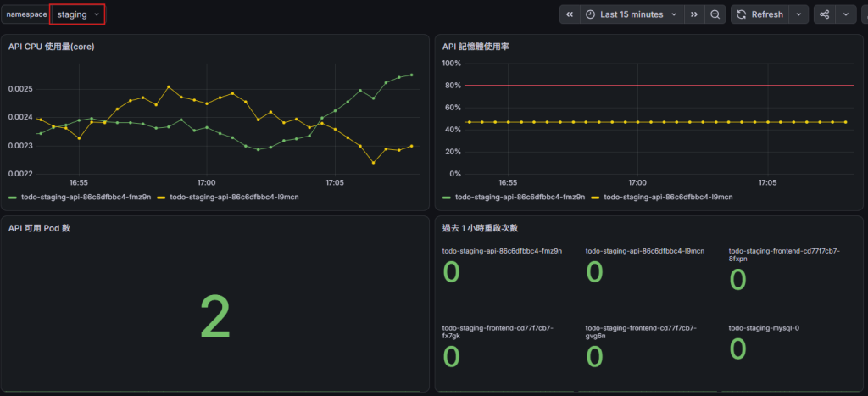Click the share dashboard icon
Screen dimensions: 868x396
[x=824, y=14]
